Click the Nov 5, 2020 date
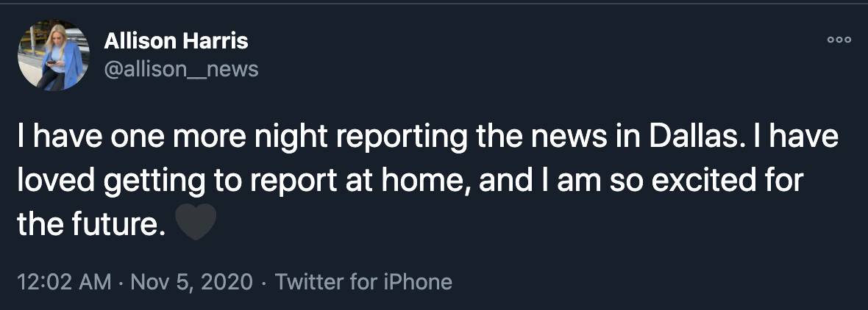The height and width of the screenshot is (310, 868). point(192,281)
